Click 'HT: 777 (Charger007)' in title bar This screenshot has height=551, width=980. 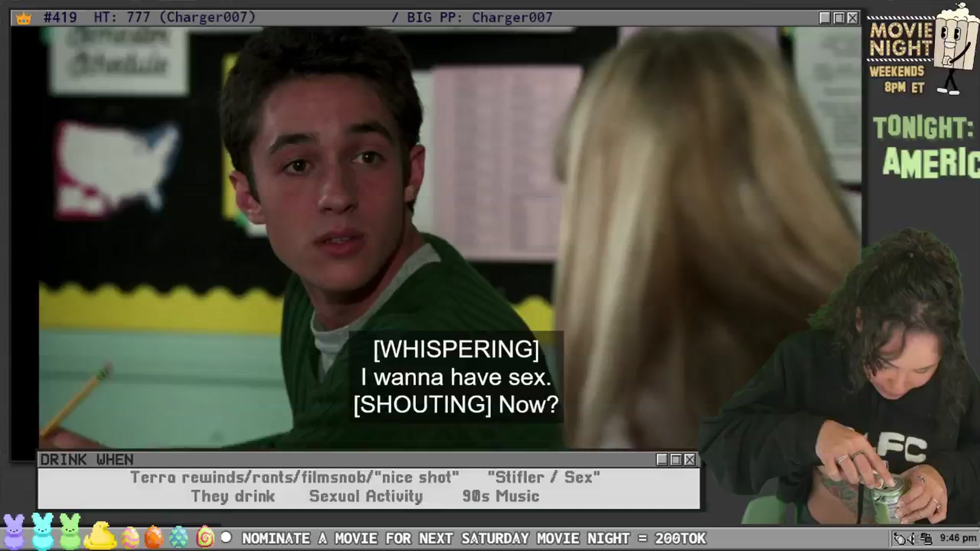[x=175, y=17]
